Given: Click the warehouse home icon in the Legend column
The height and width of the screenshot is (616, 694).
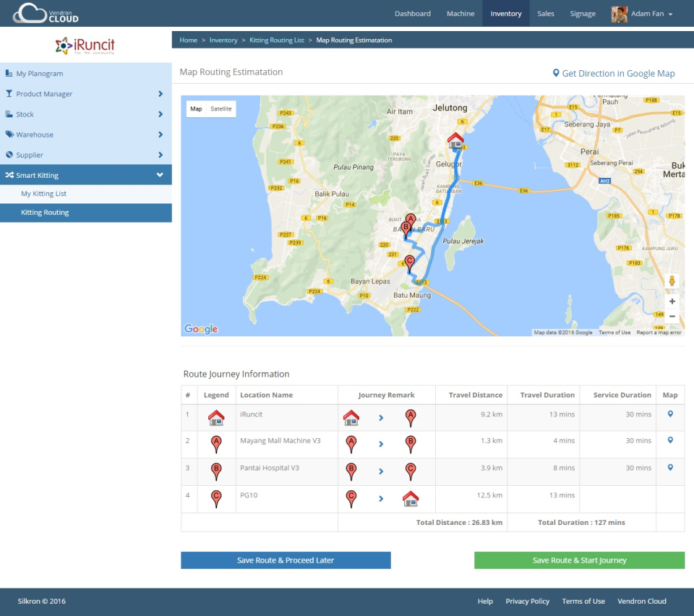Looking at the screenshot, I should (215, 416).
